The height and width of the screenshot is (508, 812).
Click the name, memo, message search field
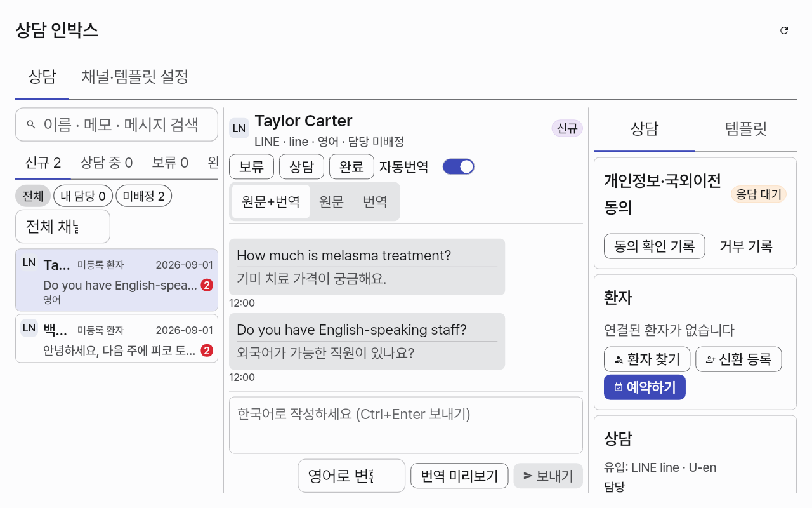tap(117, 124)
